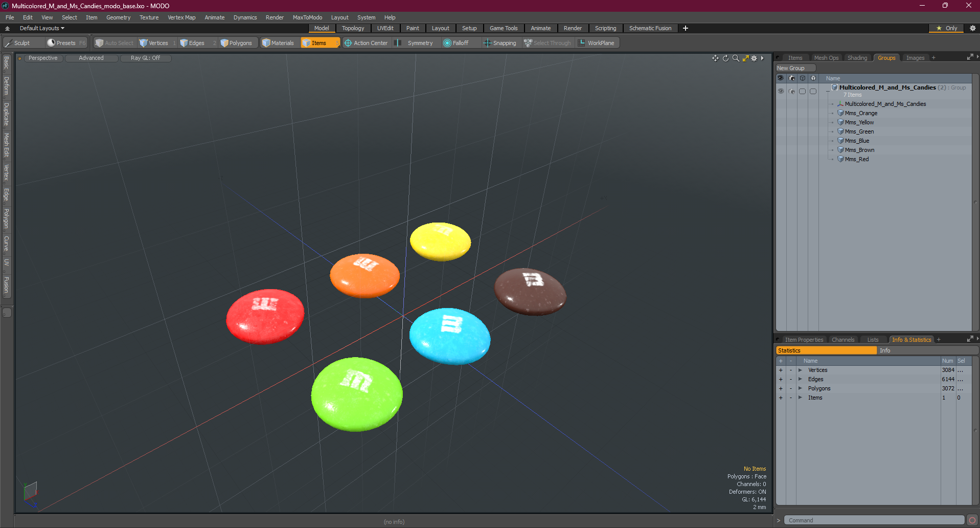Open the Vertex Map menu
980x528 pixels.
pos(181,17)
